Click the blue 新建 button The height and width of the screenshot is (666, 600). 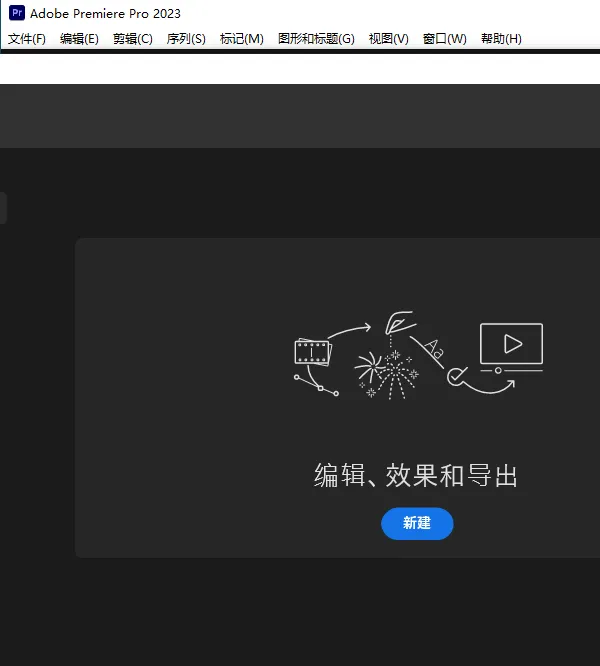[x=417, y=523]
